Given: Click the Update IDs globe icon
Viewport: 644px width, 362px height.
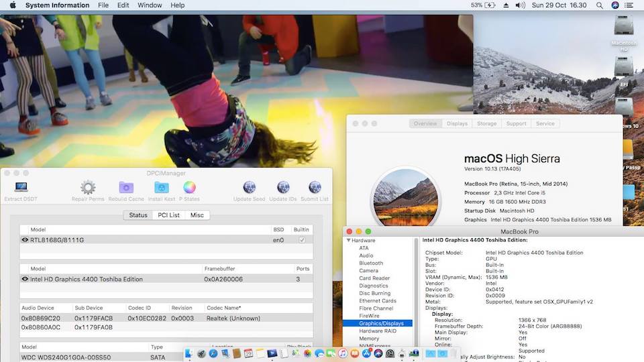Looking at the screenshot, I should pyautogui.click(x=283, y=188).
